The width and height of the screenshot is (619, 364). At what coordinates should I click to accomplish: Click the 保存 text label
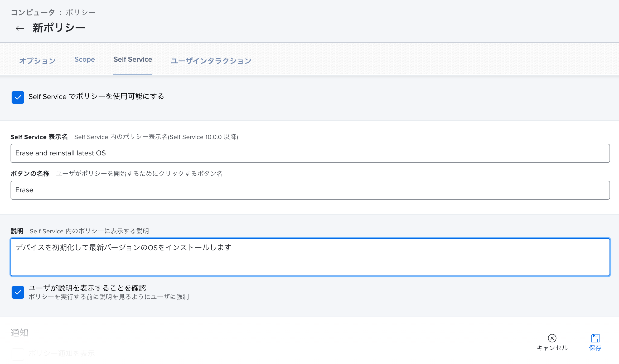[x=595, y=348]
